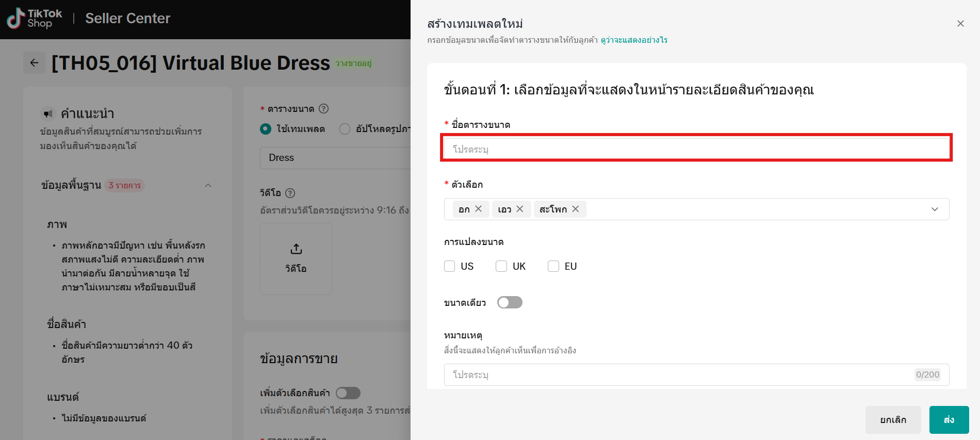The width and height of the screenshot is (980, 440).
Task: Toggle the เพิ่มตัวเลือกสินค้า switch
Action: 348,393
